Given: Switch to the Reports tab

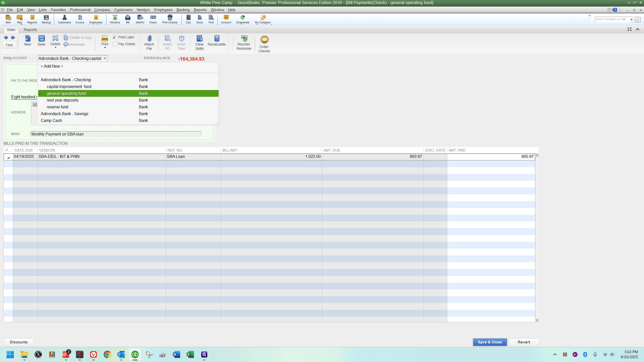Looking at the screenshot, I should (x=30, y=30).
